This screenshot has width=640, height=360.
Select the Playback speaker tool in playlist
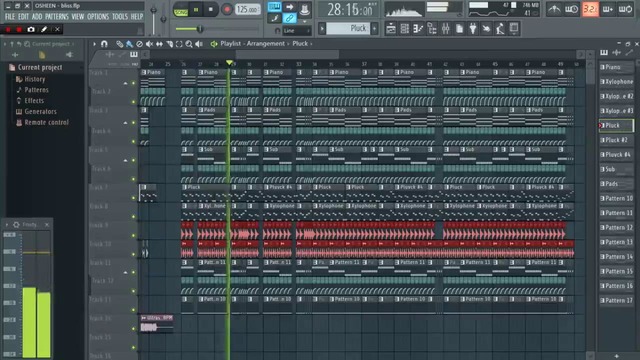pyautogui.click(x=199, y=44)
